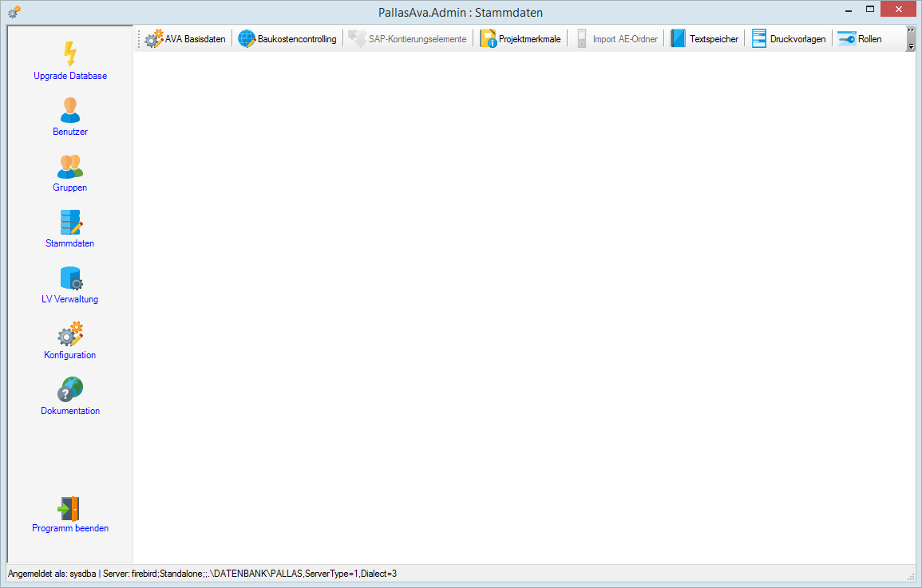Click the Upgrade Database link
This screenshot has width=922, height=588.
[x=70, y=76]
